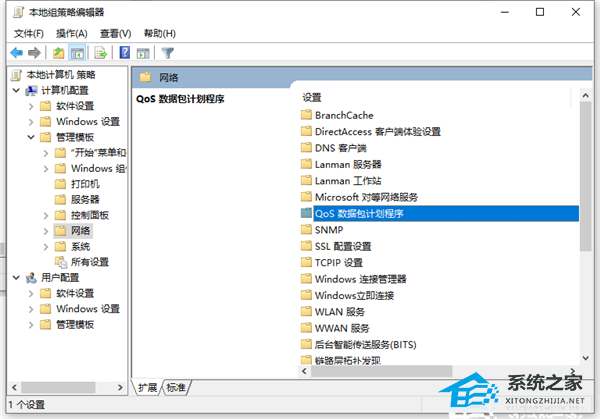Viewport: 600px width, 419px height.
Task: Click the 打印机 folder icon in tree
Action: (60, 184)
